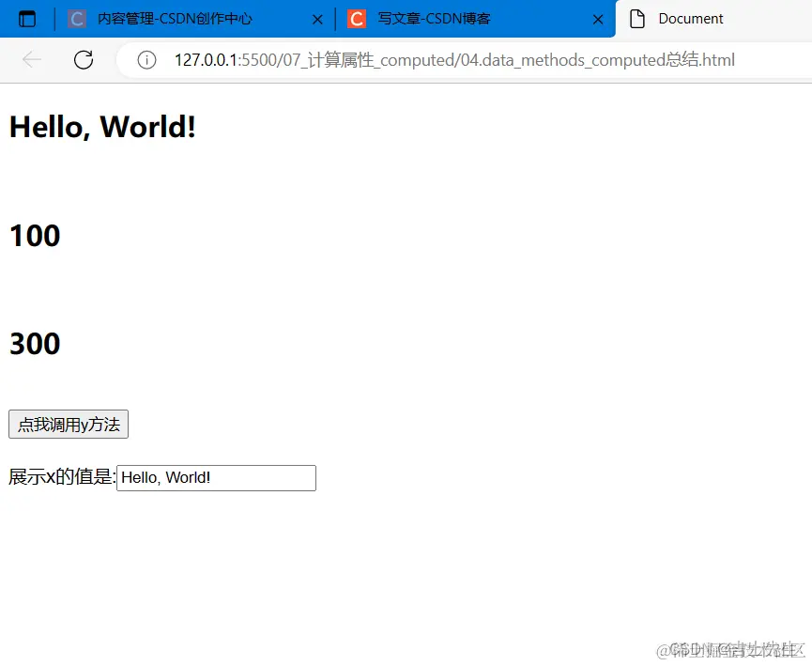812x666 pixels.
Task: Focus the 展示x的值是 input field
Action: coord(217,478)
